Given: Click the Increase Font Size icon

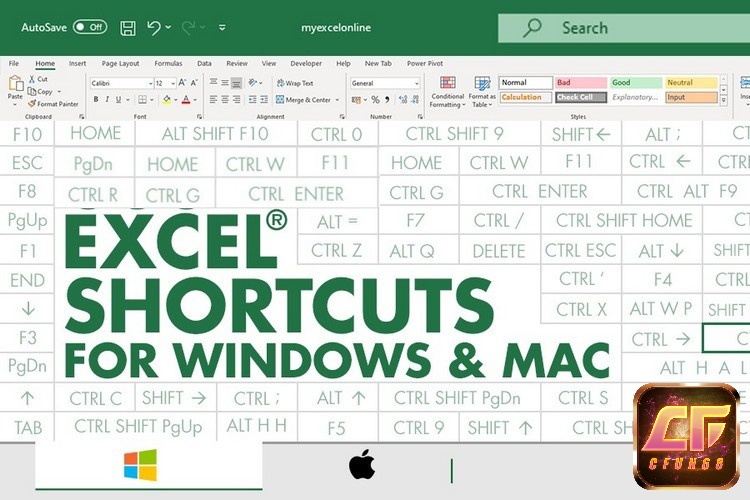Looking at the screenshot, I should (182, 83).
